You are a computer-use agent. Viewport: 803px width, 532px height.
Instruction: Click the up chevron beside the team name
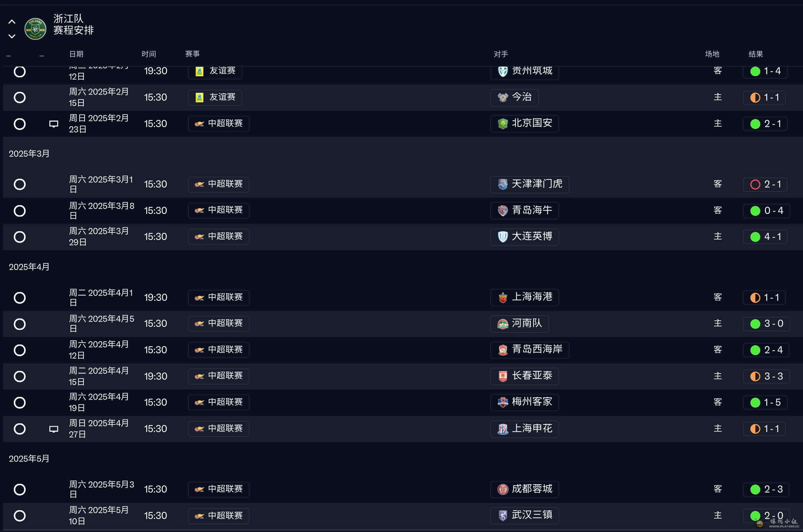(12, 22)
